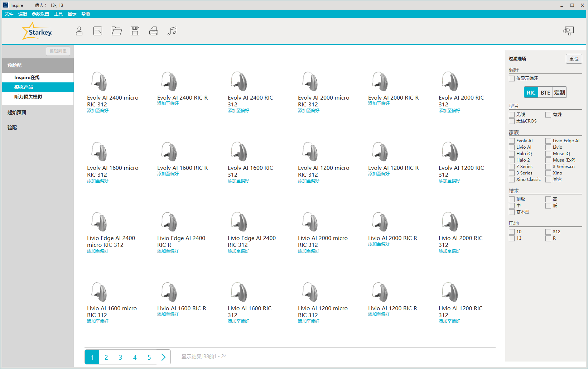Image resolution: width=588 pixels, height=369 pixels.
Task: Check the 无线 model filter
Action: coord(512,115)
